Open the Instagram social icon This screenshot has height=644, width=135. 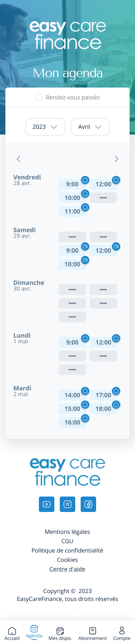[x=67, y=504]
